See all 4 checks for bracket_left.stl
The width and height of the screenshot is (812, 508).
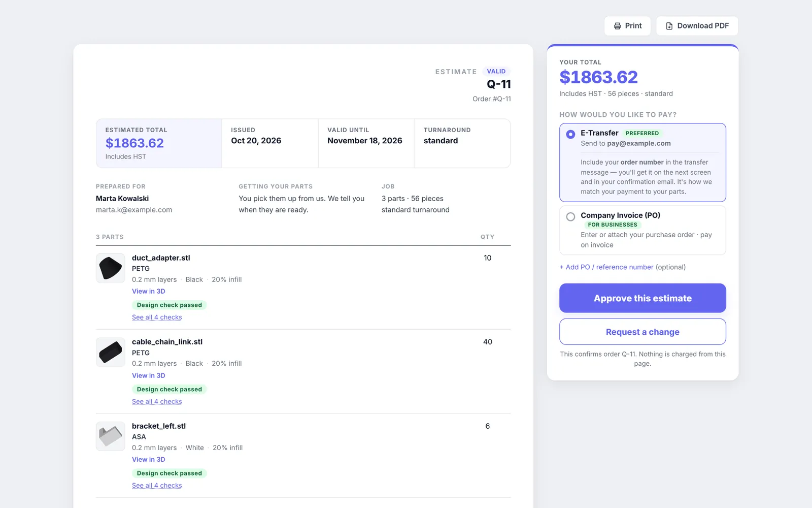pos(157,485)
